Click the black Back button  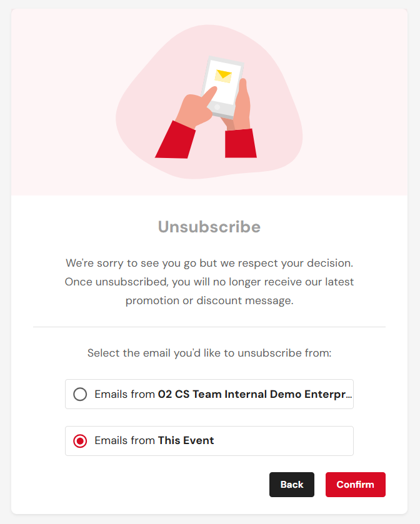pos(292,484)
